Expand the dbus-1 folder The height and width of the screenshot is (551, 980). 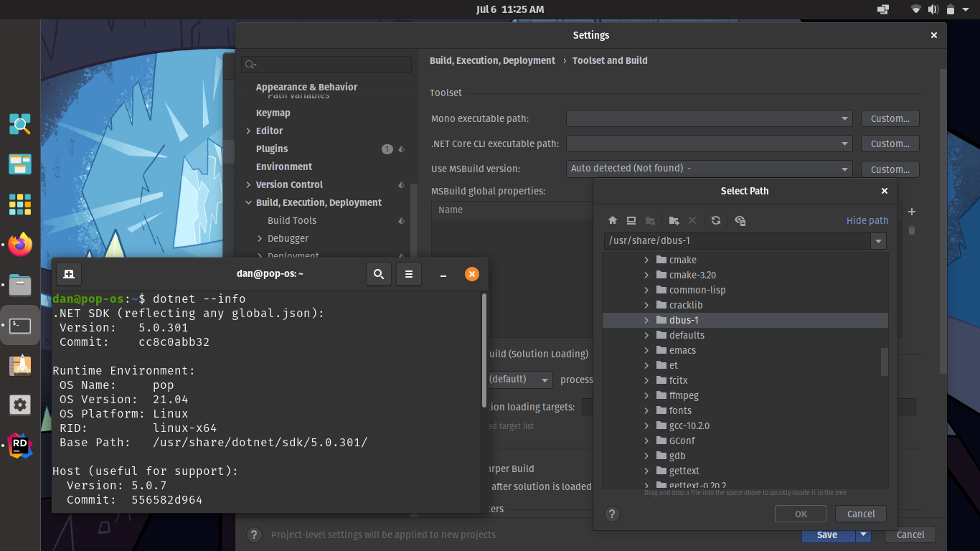[646, 320]
